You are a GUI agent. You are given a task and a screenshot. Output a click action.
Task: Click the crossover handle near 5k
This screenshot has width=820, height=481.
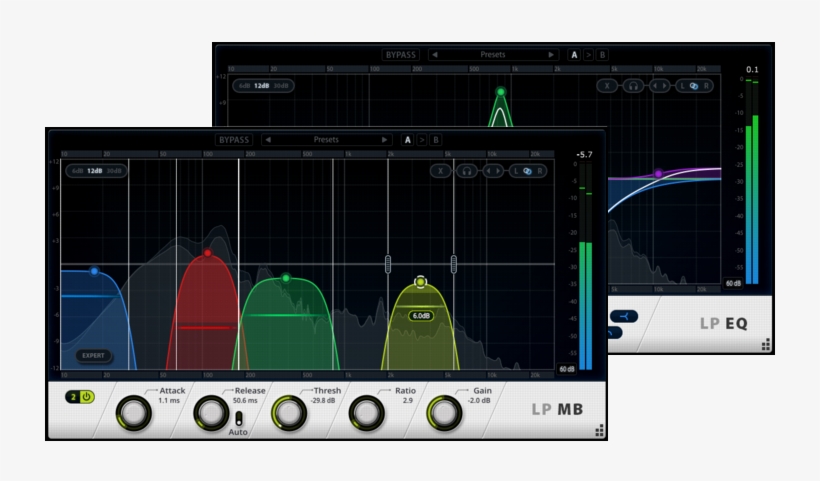(453, 264)
